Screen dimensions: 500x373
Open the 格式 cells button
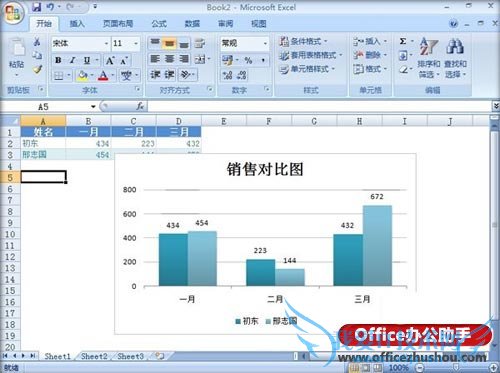(x=370, y=69)
